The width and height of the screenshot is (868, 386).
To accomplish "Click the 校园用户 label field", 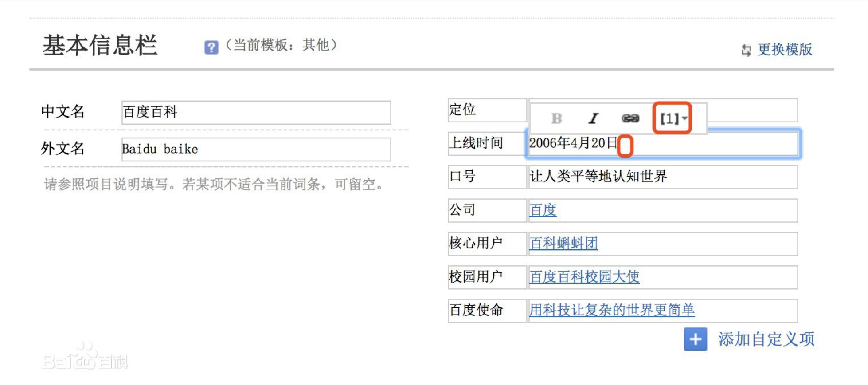I will click(x=487, y=277).
